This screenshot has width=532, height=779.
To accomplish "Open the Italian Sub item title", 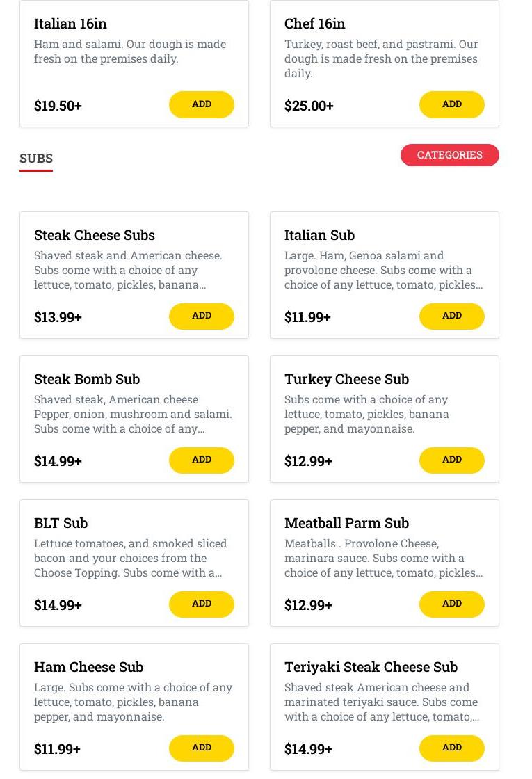I will 319,235.
